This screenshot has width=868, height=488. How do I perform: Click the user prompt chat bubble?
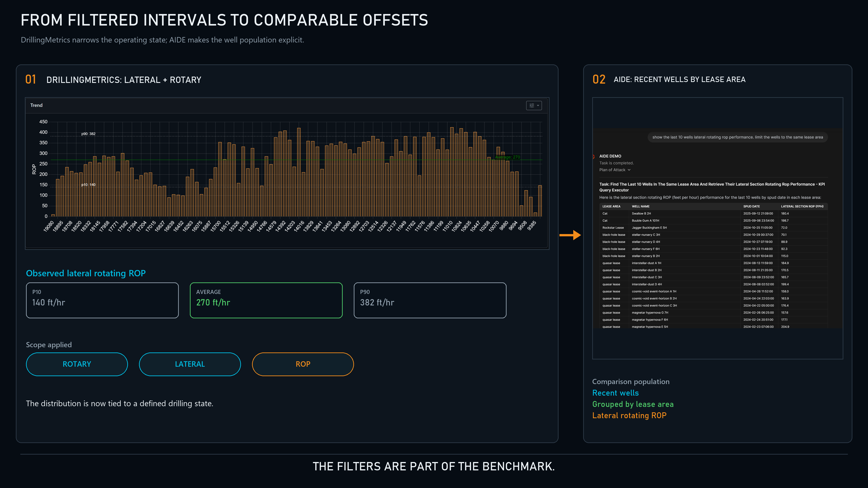(x=738, y=137)
